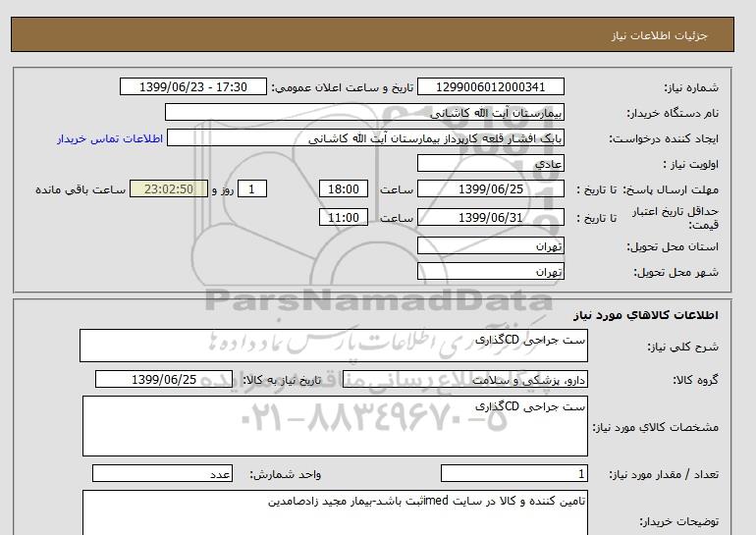Click the شرح کلی نیاز label
756x535 pixels.
[x=682, y=347]
